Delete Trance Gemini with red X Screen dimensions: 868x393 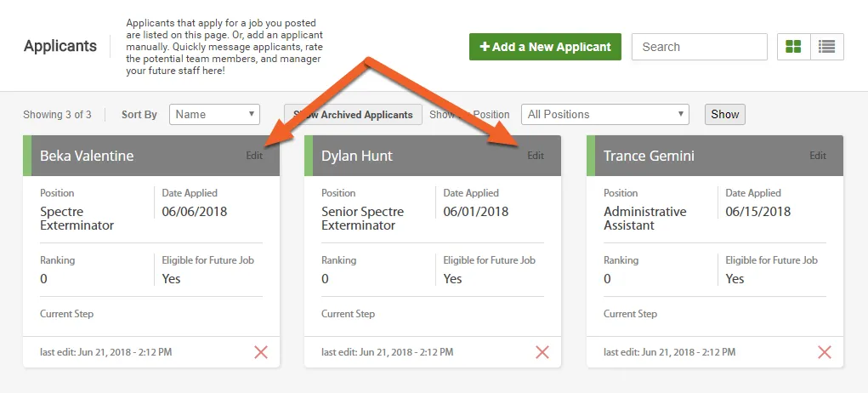[x=825, y=352]
